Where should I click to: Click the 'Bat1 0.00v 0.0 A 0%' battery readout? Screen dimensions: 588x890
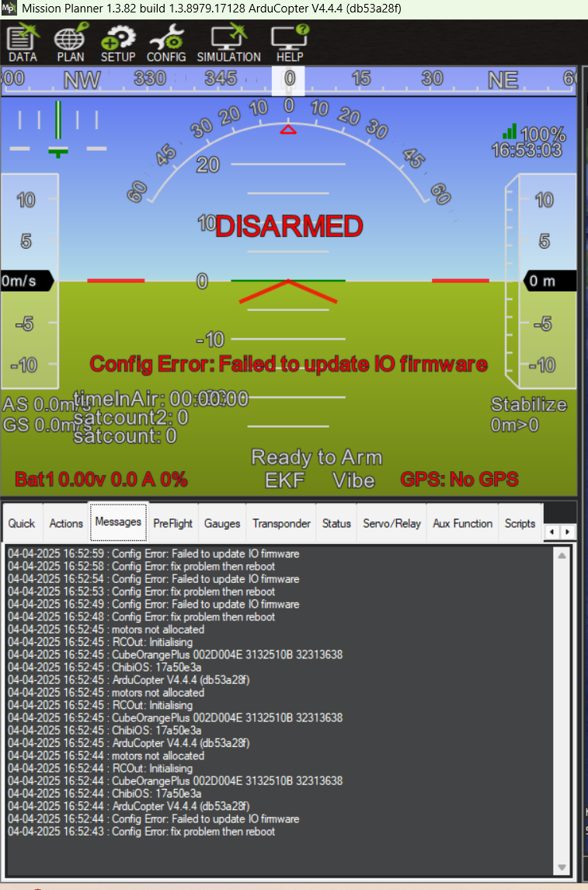click(101, 480)
